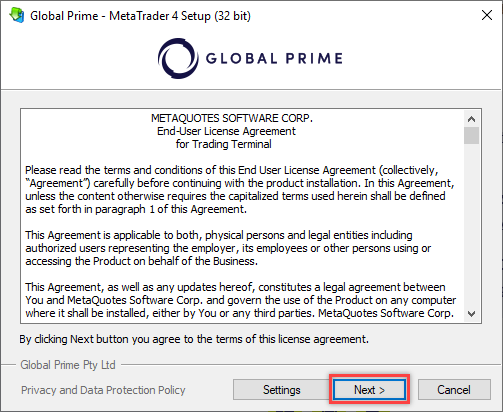This screenshot has width=503, height=412.
Task: Click the MetaTrader setup icon in title bar
Action: pyautogui.click(x=17, y=15)
